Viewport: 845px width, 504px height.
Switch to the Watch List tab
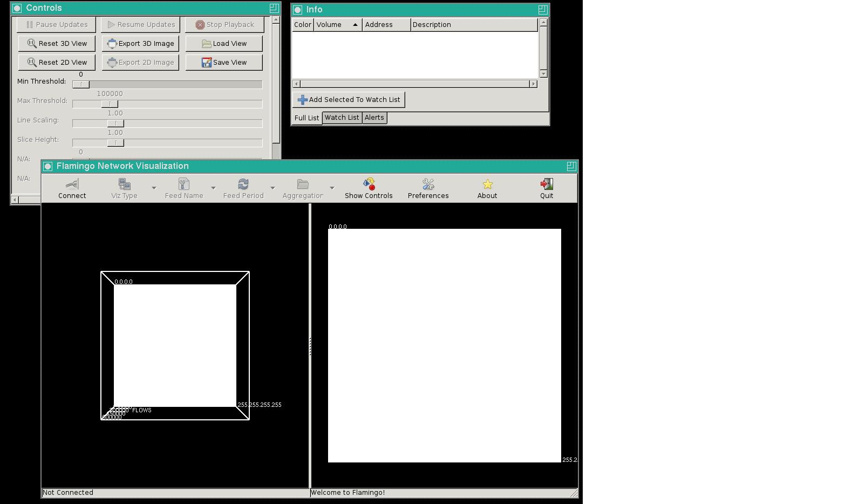(342, 118)
